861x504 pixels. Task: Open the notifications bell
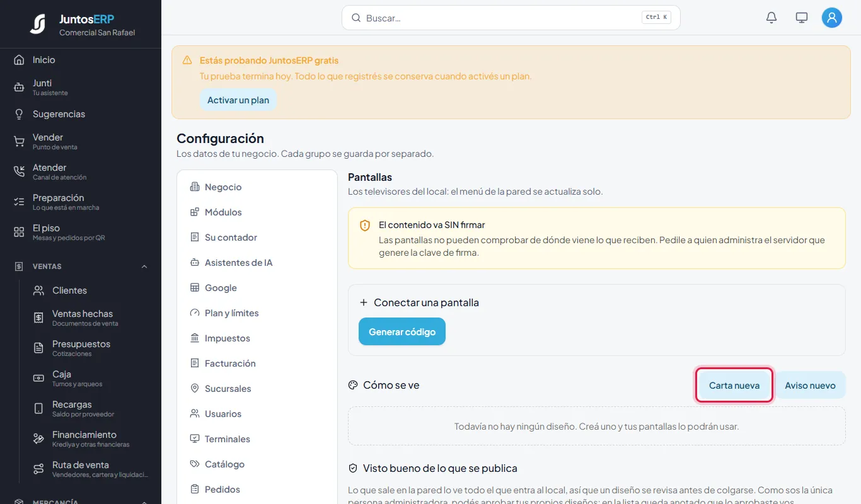[x=771, y=18]
